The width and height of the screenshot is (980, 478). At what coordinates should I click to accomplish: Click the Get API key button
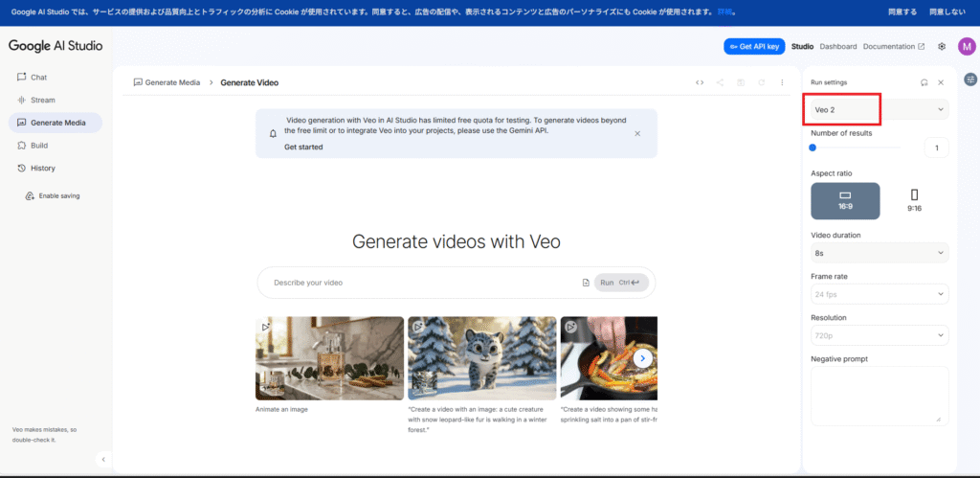coord(754,46)
